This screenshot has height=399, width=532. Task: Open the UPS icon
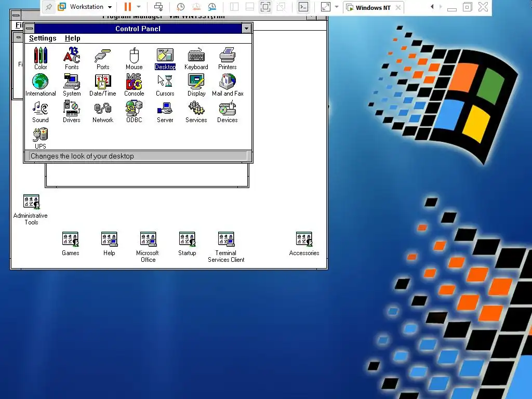coord(41,138)
